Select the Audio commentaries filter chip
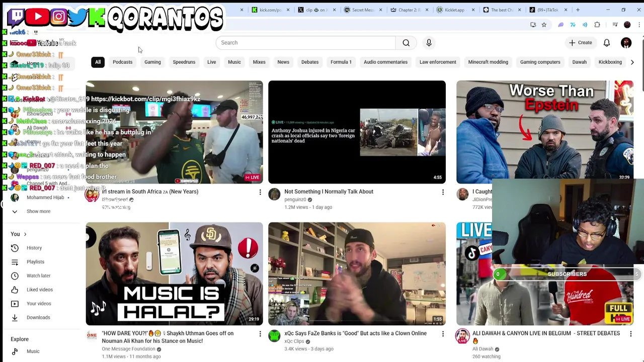The image size is (644, 362). point(385,62)
